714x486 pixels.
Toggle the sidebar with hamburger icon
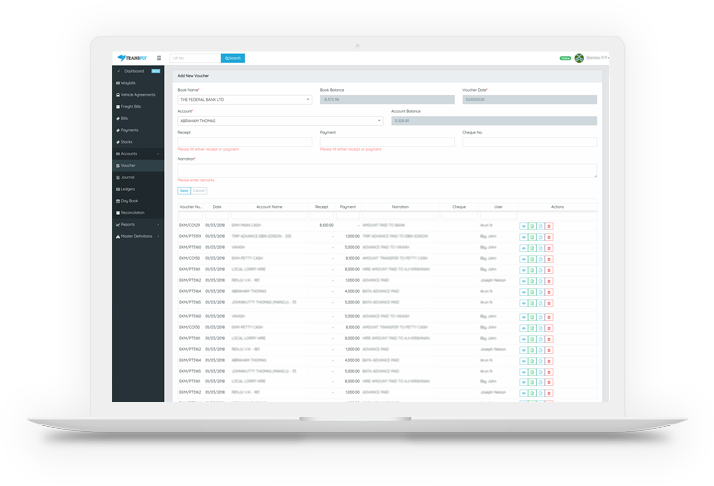pyautogui.click(x=159, y=58)
